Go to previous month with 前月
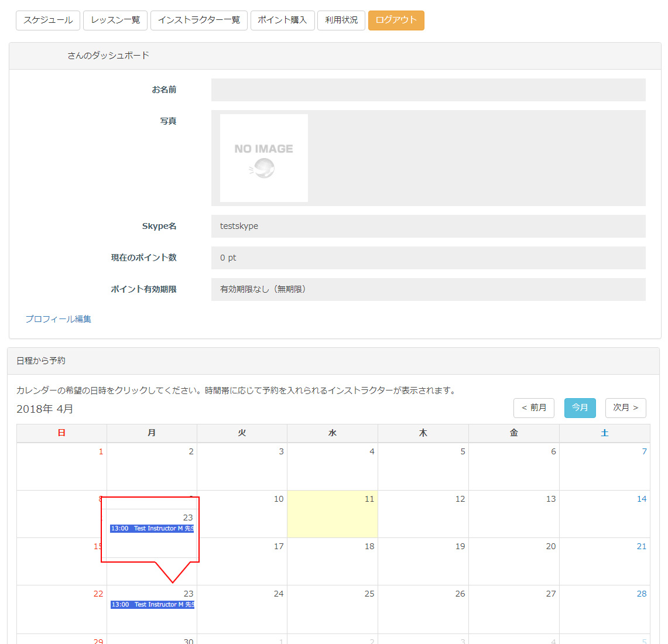Viewport: 668px width, 644px height. [x=534, y=407]
